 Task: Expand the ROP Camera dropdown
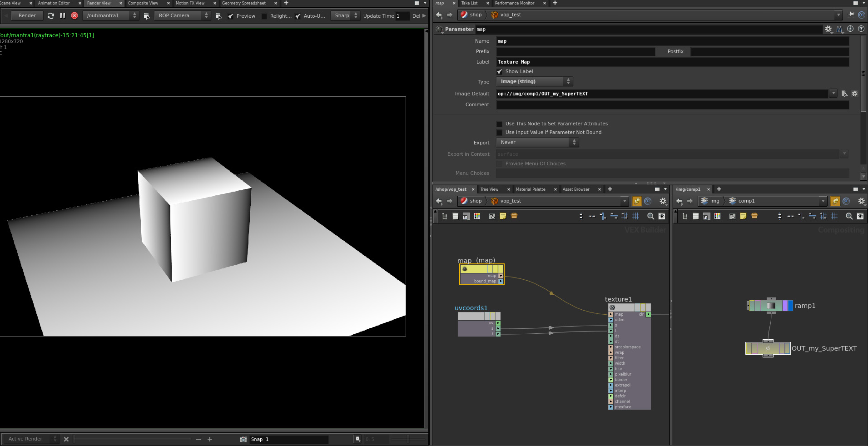click(183, 15)
